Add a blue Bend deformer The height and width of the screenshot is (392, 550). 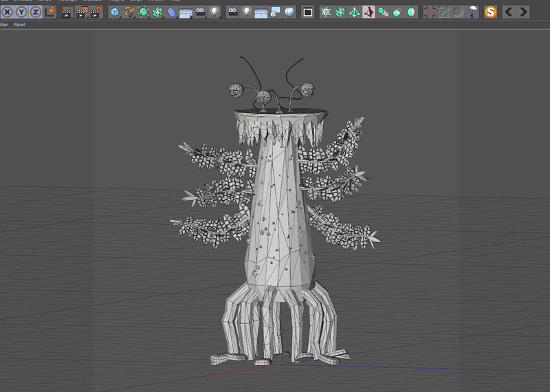(x=171, y=12)
